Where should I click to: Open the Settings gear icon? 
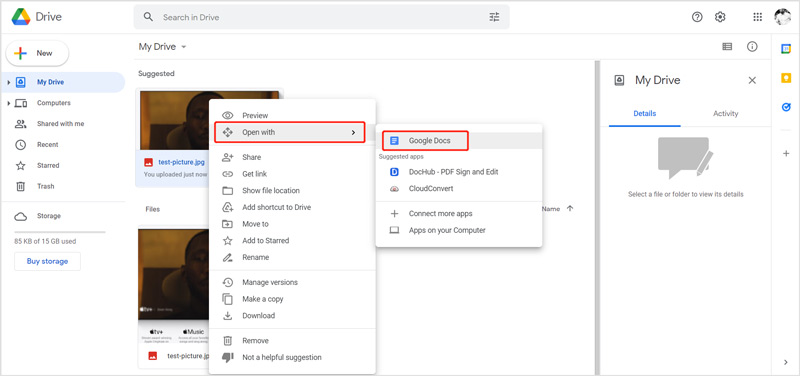(720, 17)
